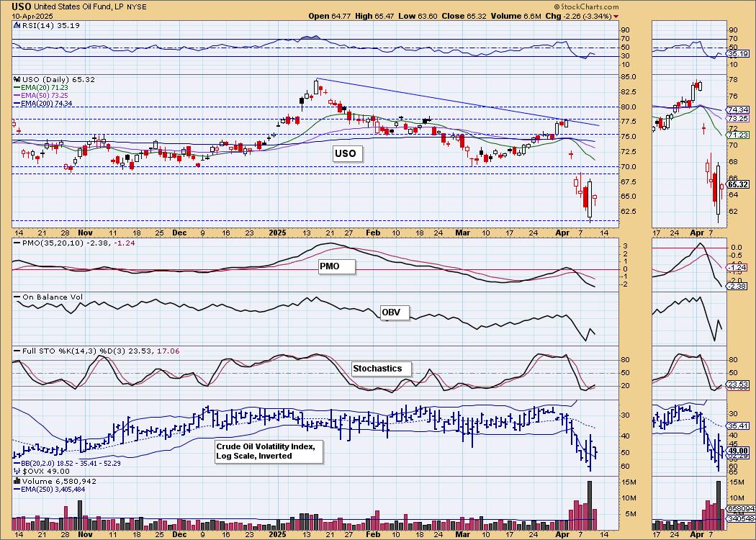
Task: Click the 73.25 EMA tag on right panel
Action: 738,118
